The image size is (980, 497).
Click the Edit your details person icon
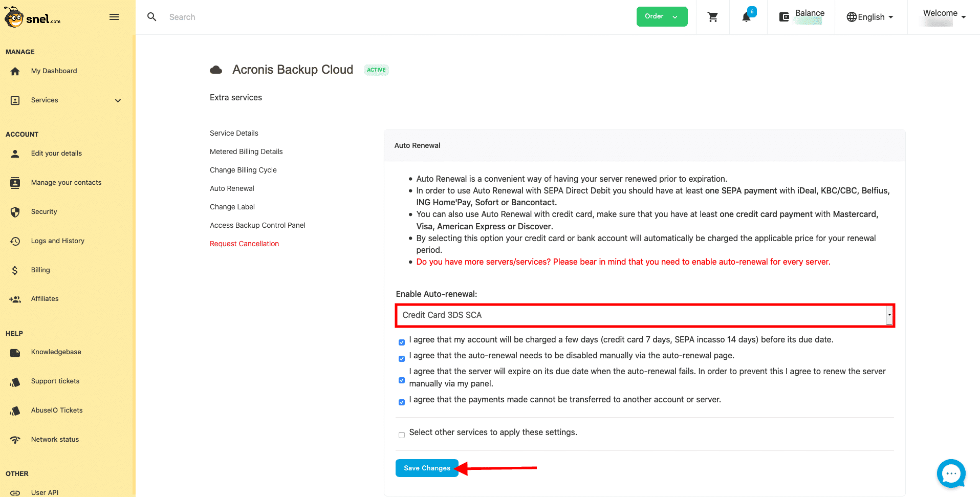click(15, 154)
